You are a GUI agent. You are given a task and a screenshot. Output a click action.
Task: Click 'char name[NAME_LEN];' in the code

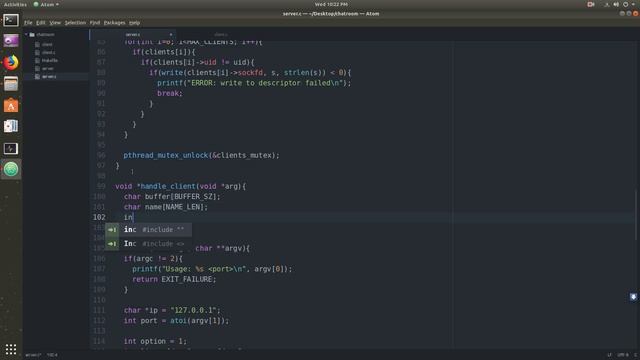166,207
